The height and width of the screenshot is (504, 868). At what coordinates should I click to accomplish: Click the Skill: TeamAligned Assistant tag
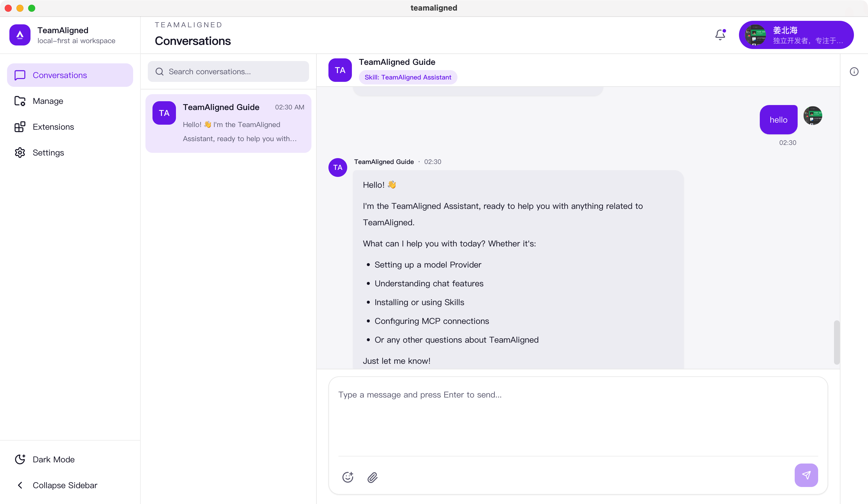pyautogui.click(x=408, y=77)
